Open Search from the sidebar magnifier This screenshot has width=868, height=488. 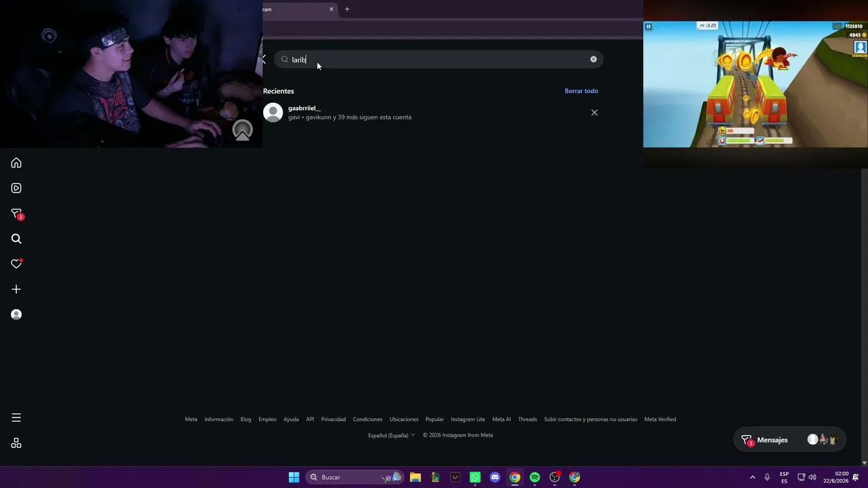tap(16, 239)
